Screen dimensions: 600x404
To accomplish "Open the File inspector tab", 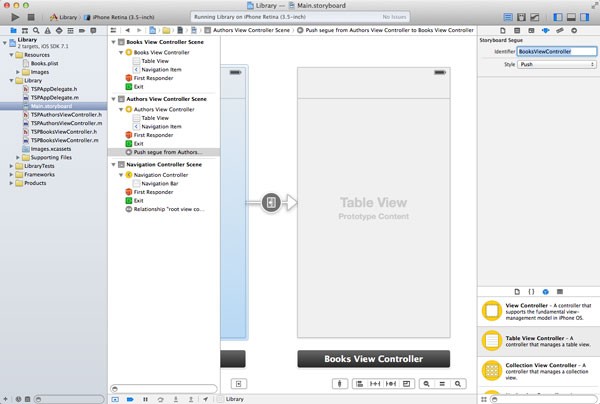I will [503, 31].
